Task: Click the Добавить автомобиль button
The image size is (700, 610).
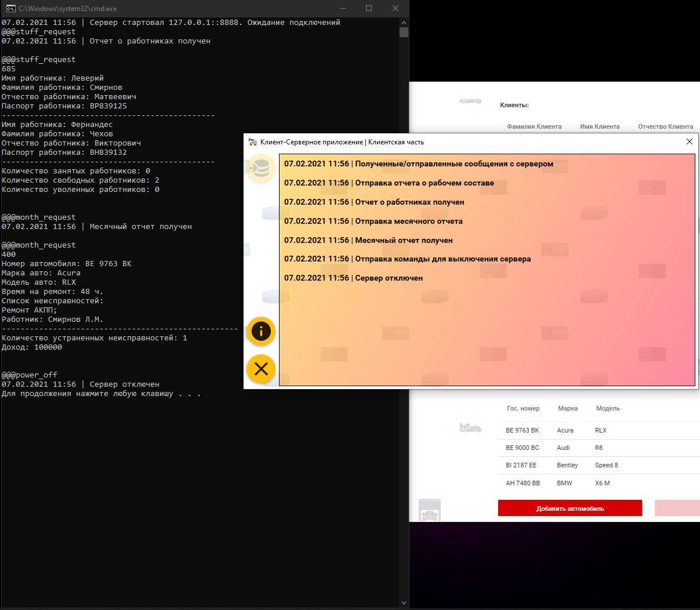Action: tap(570, 508)
